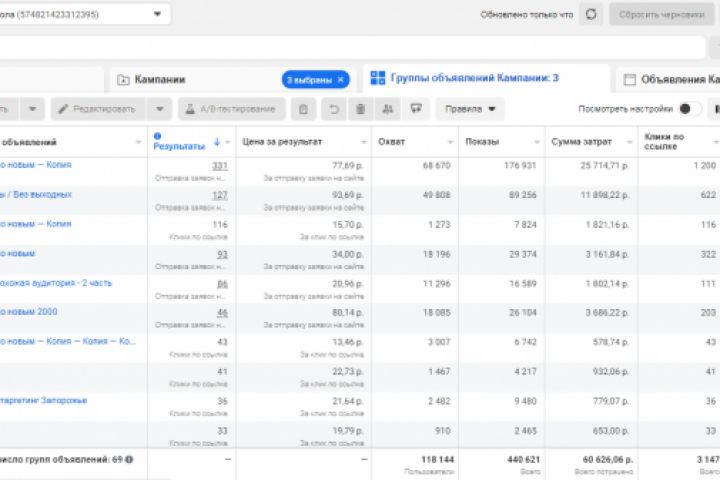Open the Правила dropdown menu
720x480 pixels.
coord(470,109)
